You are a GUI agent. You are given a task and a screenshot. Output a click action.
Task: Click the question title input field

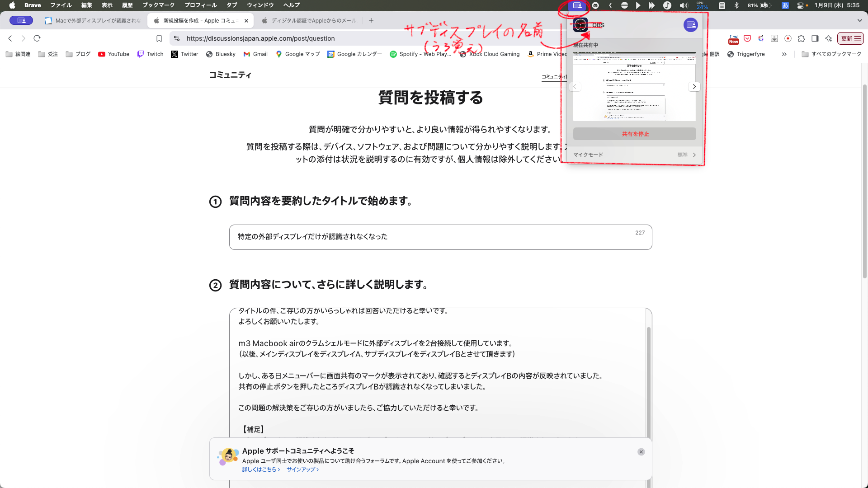click(x=440, y=237)
